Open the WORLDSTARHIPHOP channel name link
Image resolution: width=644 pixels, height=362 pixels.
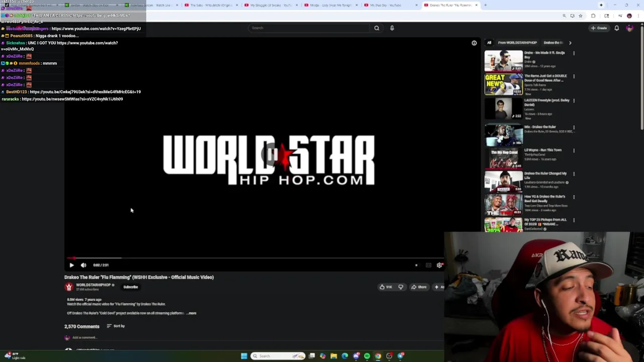(x=93, y=285)
